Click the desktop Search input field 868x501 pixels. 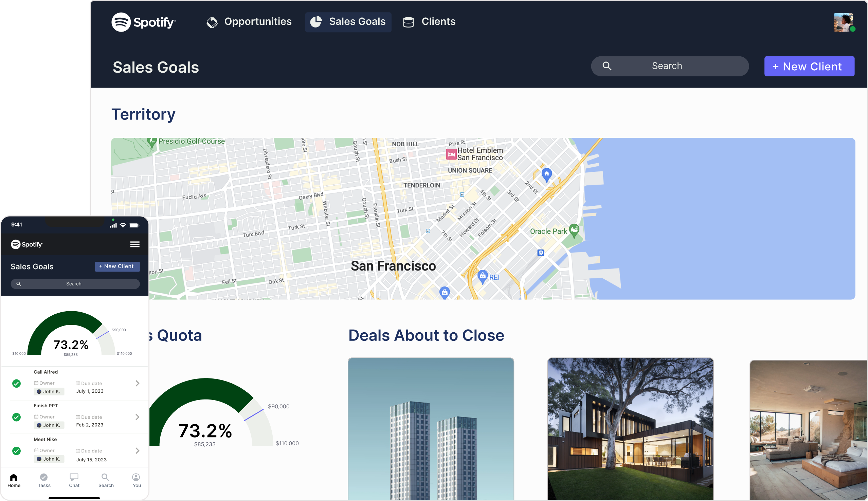(670, 66)
